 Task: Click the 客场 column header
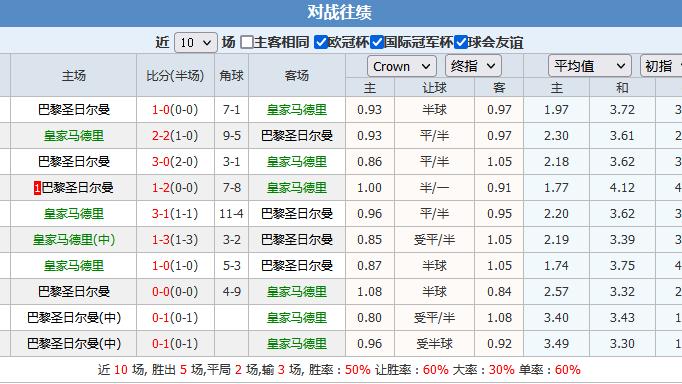pos(297,76)
